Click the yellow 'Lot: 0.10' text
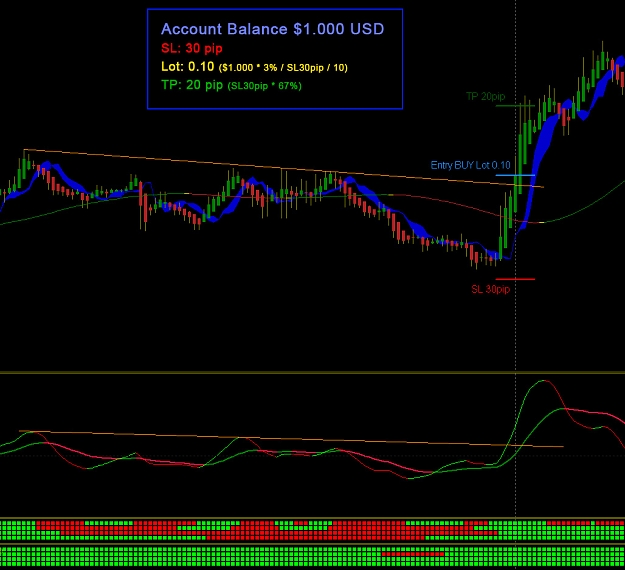 coord(187,67)
